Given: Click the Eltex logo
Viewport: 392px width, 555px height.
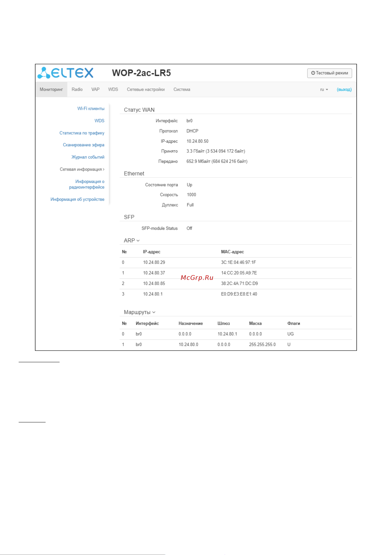Looking at the screenshot, I should pos(65,73).
